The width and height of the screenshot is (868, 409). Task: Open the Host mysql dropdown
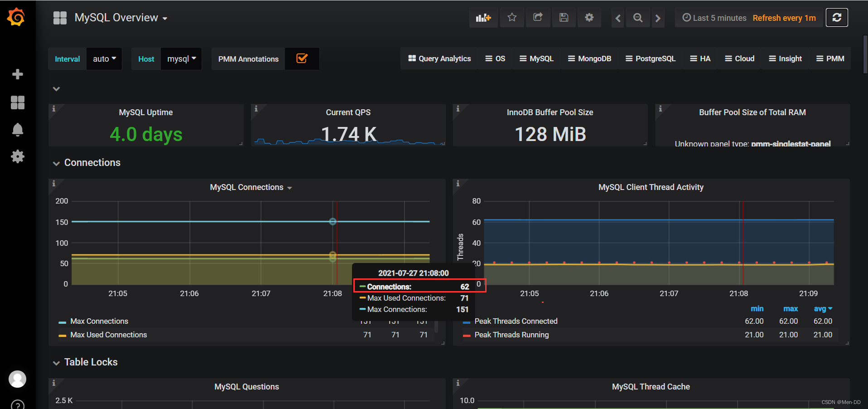pos(181,59)
